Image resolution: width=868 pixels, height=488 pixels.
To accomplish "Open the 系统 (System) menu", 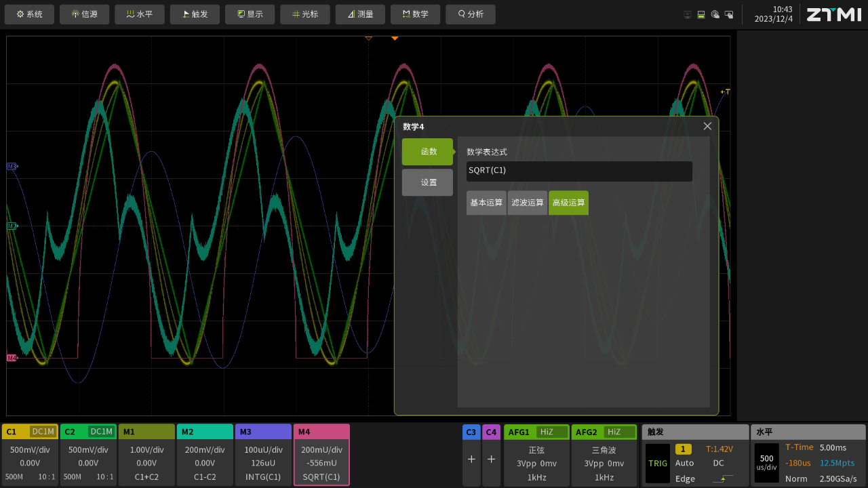I will (x=29, y=14).
